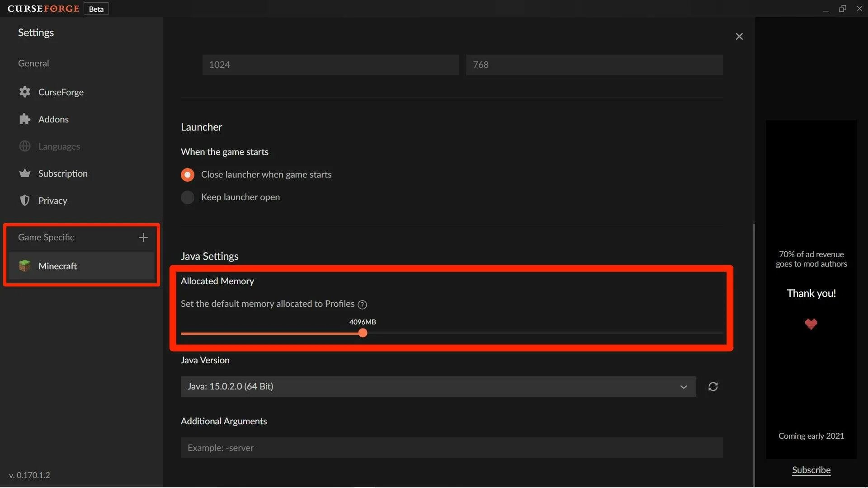868x488 pixels.
Task: Click the CurseForge gear icon in sidebar
Action: pyautogui.click(x=25, y=92)
